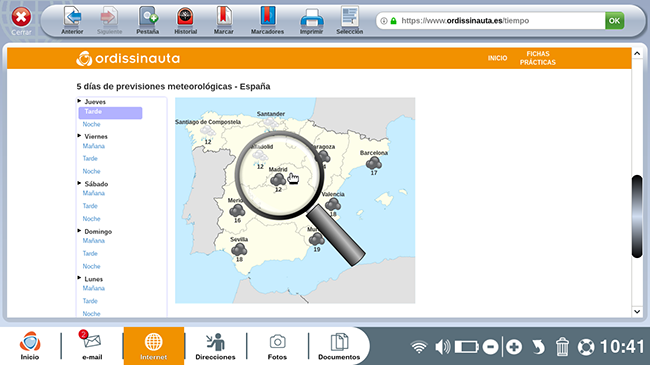Open the Internet app tab
This screenshot has width=650, height=365.
[153, 346]
